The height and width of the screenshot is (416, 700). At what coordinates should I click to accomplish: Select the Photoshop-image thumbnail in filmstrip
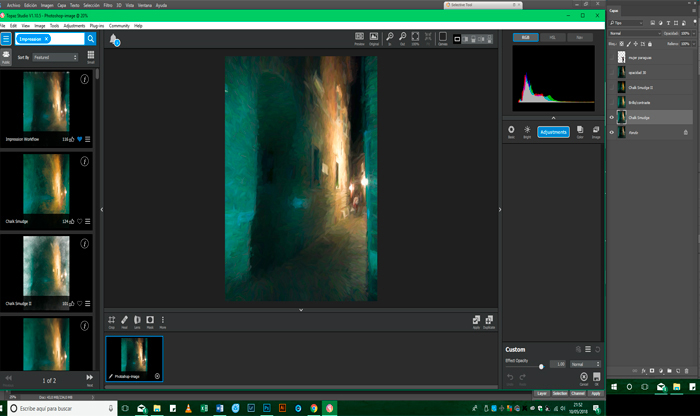click(x=134, y=357)
